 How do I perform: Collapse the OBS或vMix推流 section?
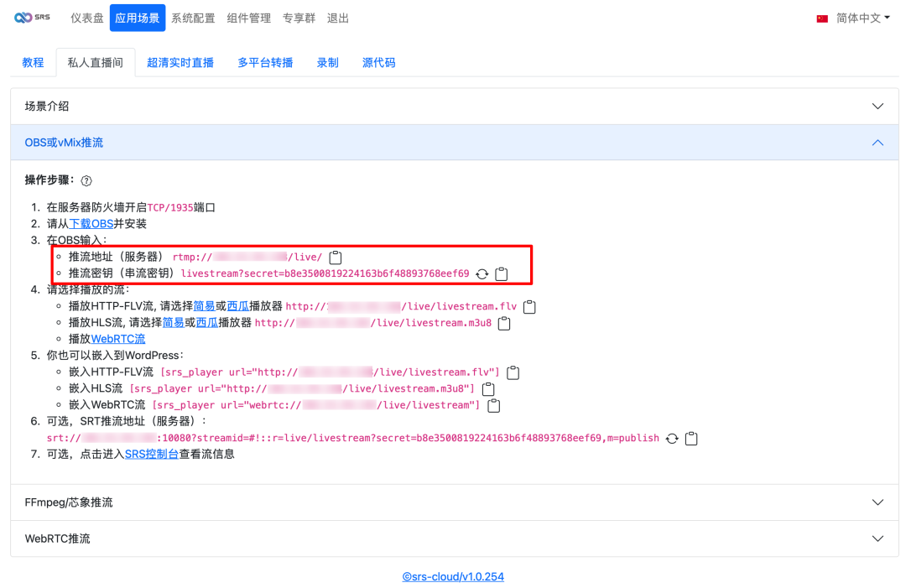(454, 143)
